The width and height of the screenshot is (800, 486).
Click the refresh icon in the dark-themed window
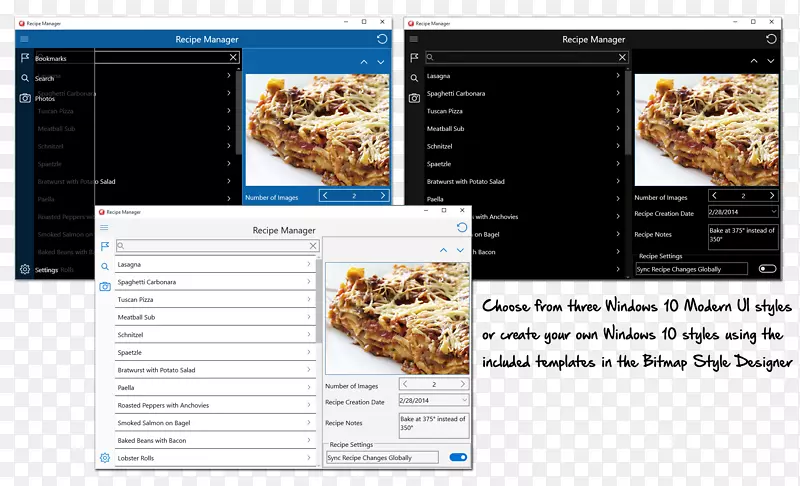tap(771, 39)
